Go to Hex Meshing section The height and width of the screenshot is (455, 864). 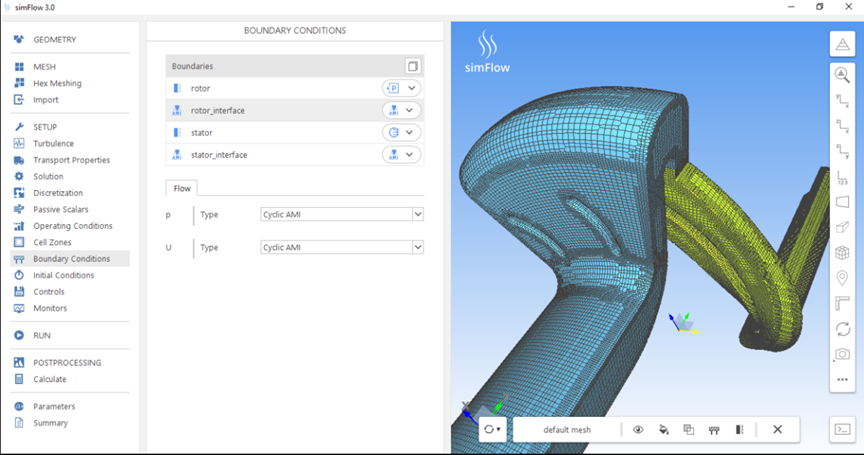tap(57, 83)
